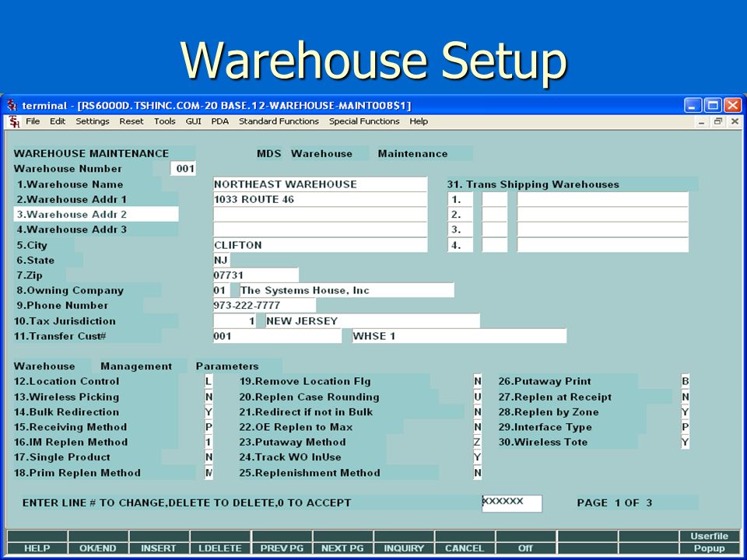The image size is (747, 560).
Task: Click the Replen by Zone value Y
Action: tap(685, 412)
